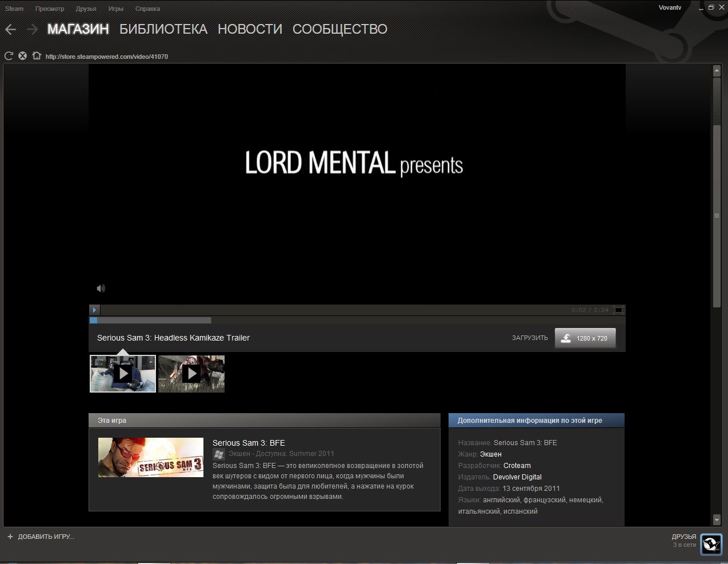
Task: Click the Windows platform icon
Action: point(218,454)
